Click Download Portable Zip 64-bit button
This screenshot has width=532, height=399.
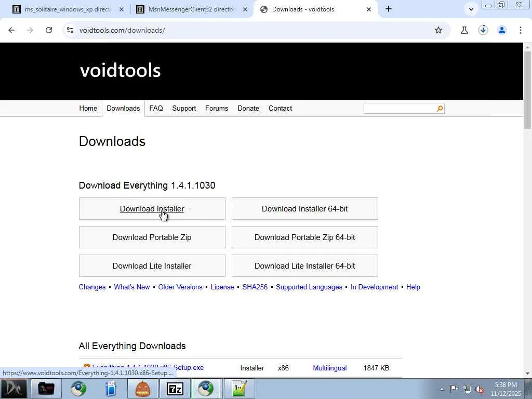tap(304, 237)
